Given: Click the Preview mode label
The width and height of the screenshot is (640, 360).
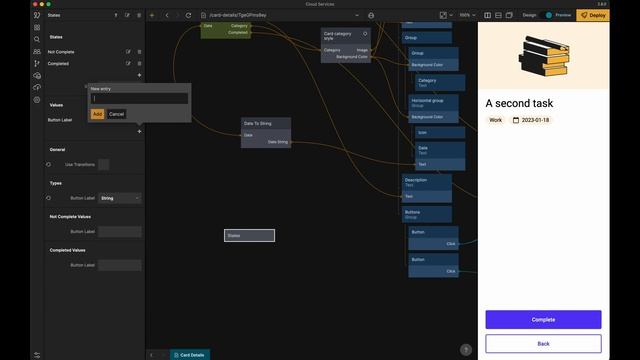Looking at the screenshot, I should (563, 15).
